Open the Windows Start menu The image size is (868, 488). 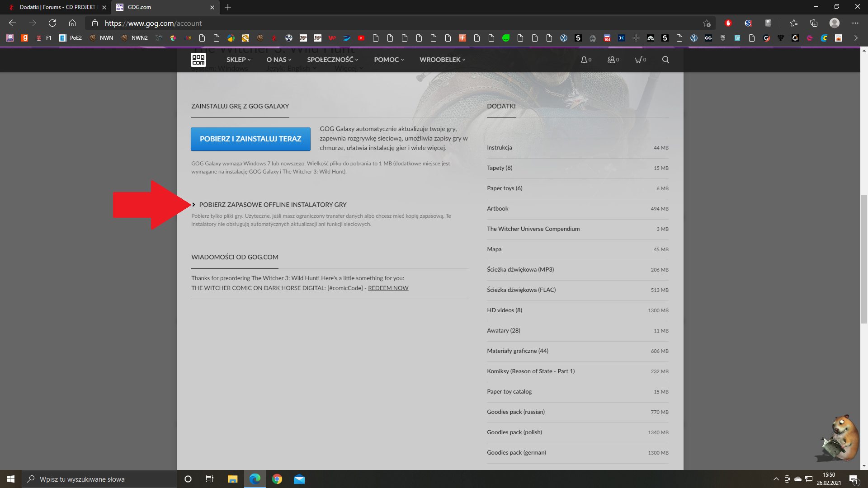click(x=11, y=479)
